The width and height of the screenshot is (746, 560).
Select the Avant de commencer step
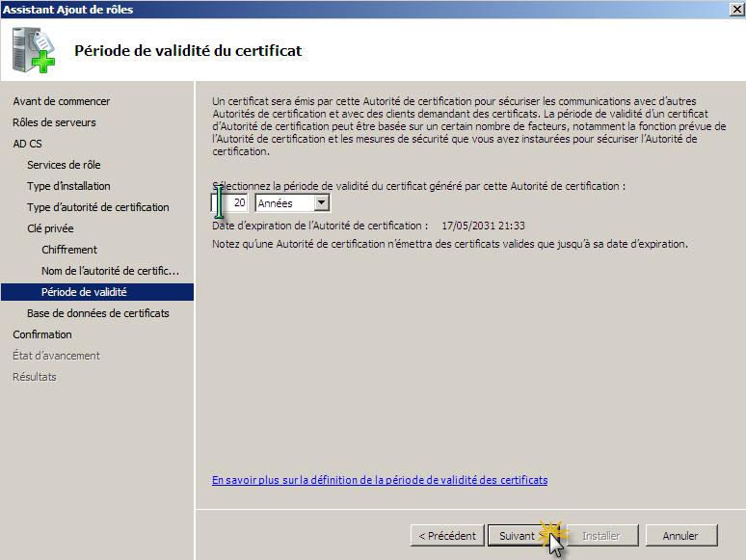point(62,101)
